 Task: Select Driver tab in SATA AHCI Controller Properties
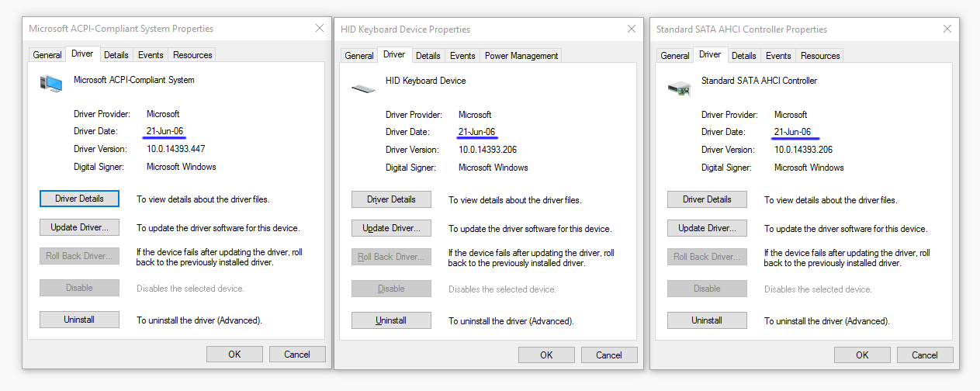tap(710, 54)
